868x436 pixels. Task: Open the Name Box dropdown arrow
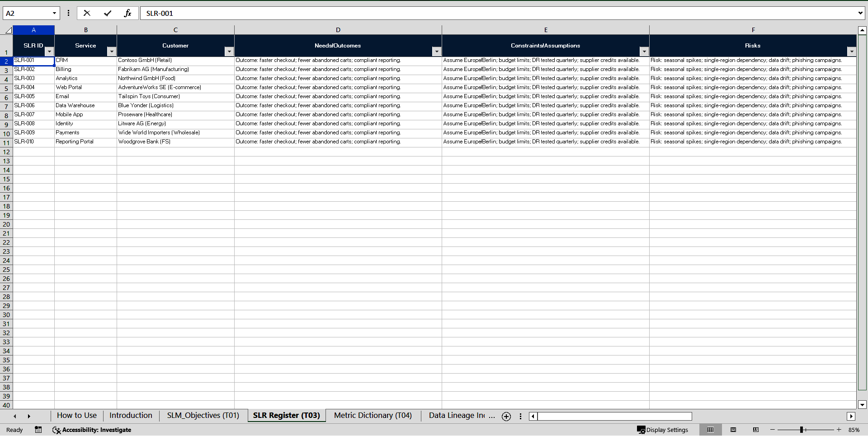pyautogui.click(x=54, y=13)
